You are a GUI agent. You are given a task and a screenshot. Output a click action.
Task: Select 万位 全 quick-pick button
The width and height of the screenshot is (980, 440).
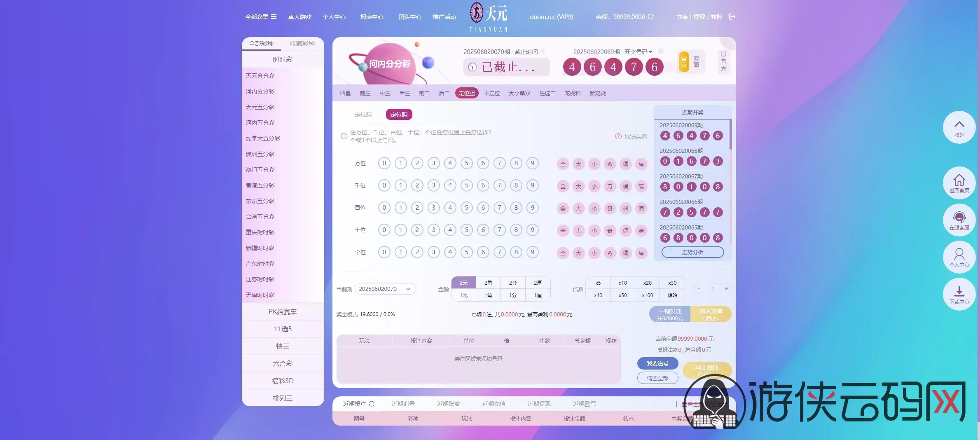click(x=563, y=164)
